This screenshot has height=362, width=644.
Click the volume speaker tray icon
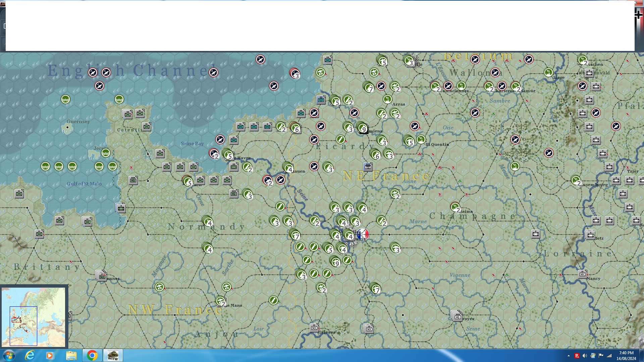tap(585, 356)
